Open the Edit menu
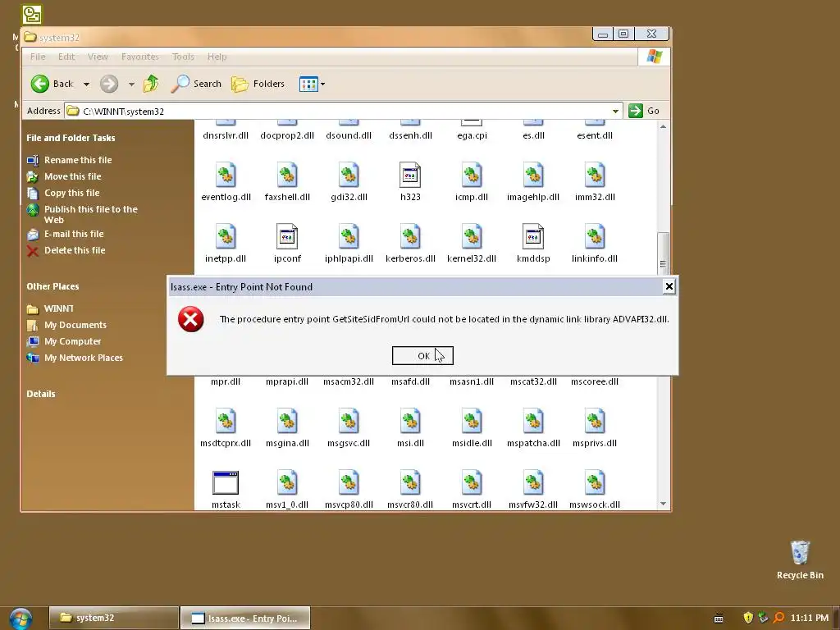 (66, 57)
